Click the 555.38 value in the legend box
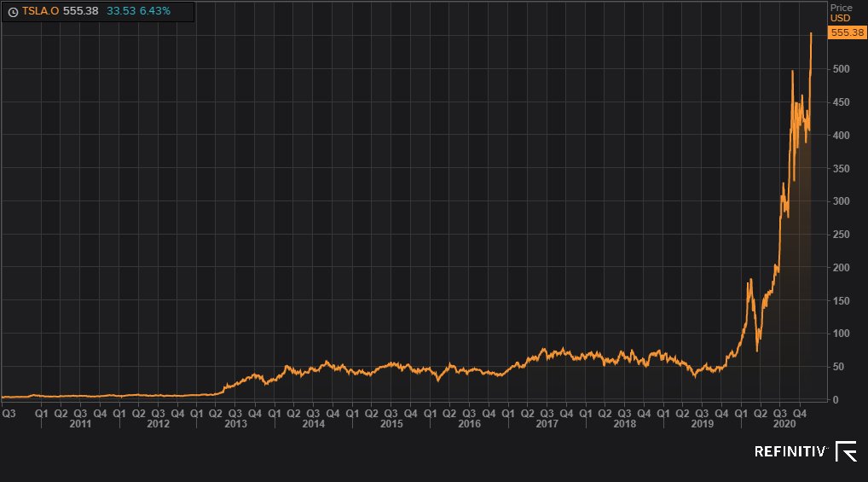Viewport: 868px width, 482px height. click(x=81, y=11)
